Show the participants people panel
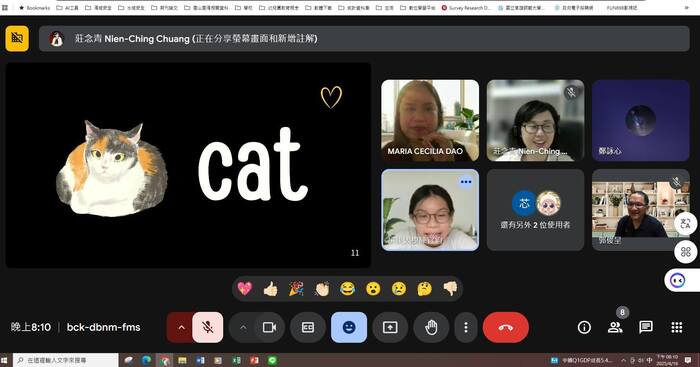The height and width of the screenshot is (367, 700). (x=615, y=327)
